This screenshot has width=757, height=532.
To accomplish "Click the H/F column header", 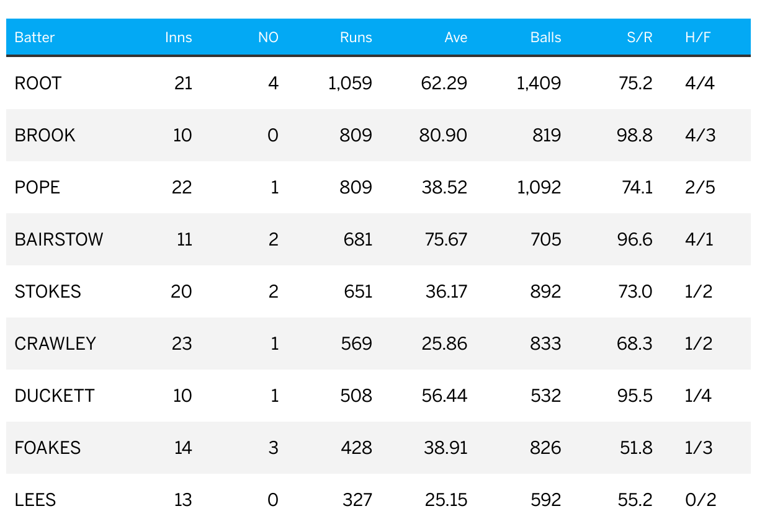I will 698,37.
